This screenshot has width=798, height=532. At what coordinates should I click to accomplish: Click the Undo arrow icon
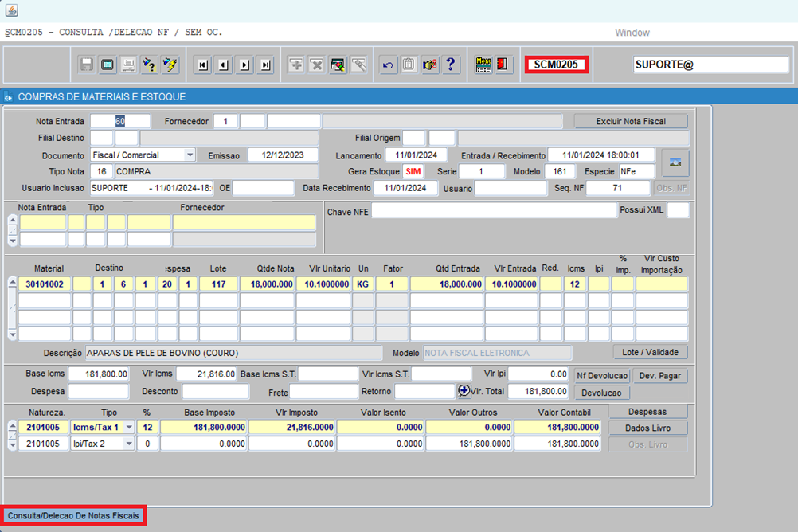pos(388,65)
